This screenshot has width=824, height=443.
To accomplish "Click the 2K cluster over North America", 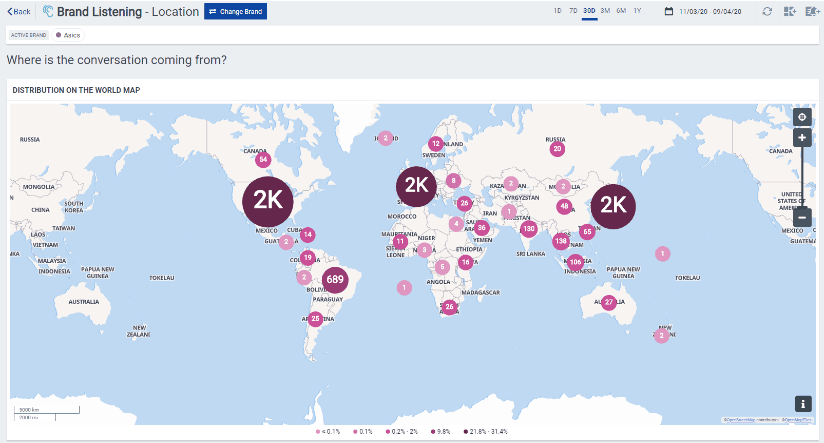I will coord(268,200).
